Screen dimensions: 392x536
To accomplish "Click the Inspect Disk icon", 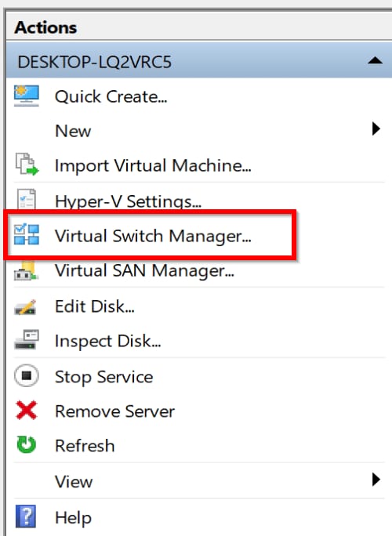I will tap(27, 339).
